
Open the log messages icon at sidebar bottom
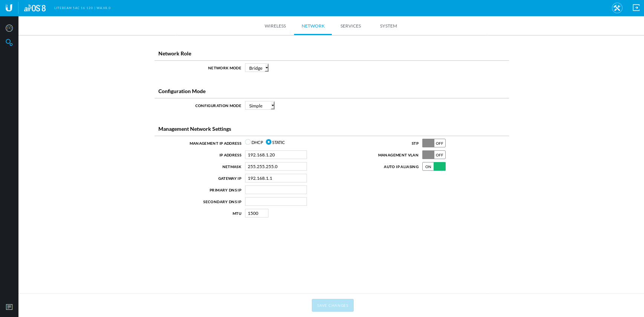tap(9, 307)
